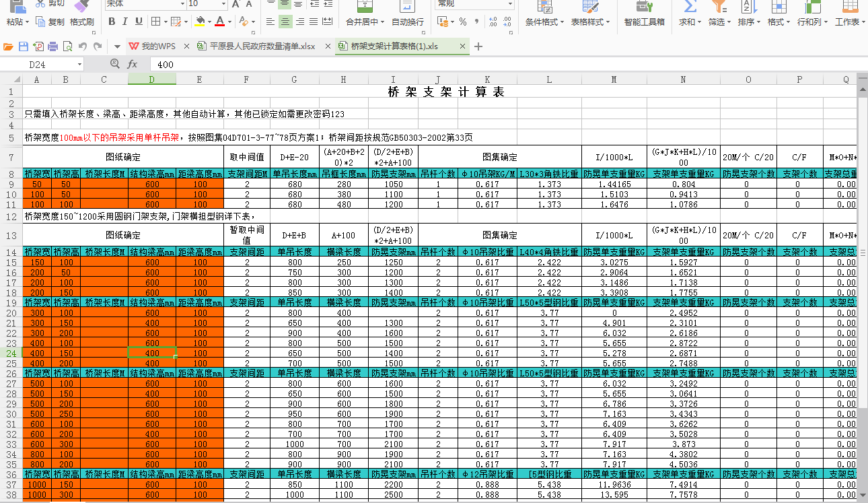
Task: Click the 排序 sort icon
Action: (748, 7)
